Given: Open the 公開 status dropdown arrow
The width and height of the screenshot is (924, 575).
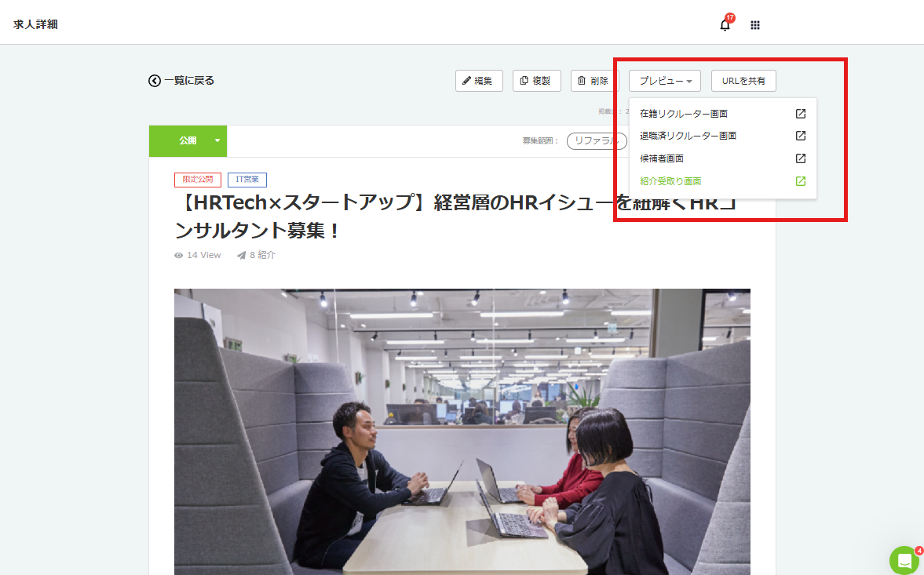Looking at the screenshot, I should (217, 141).
